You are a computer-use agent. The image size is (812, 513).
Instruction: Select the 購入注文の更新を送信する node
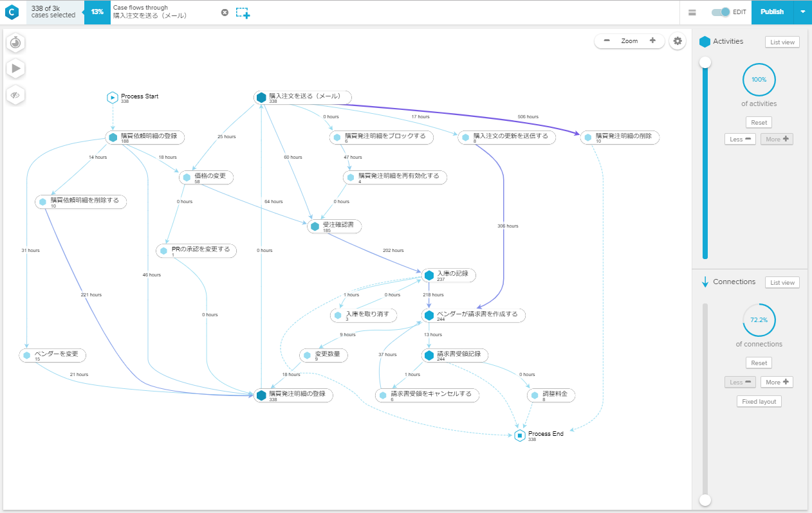(506, 138)
